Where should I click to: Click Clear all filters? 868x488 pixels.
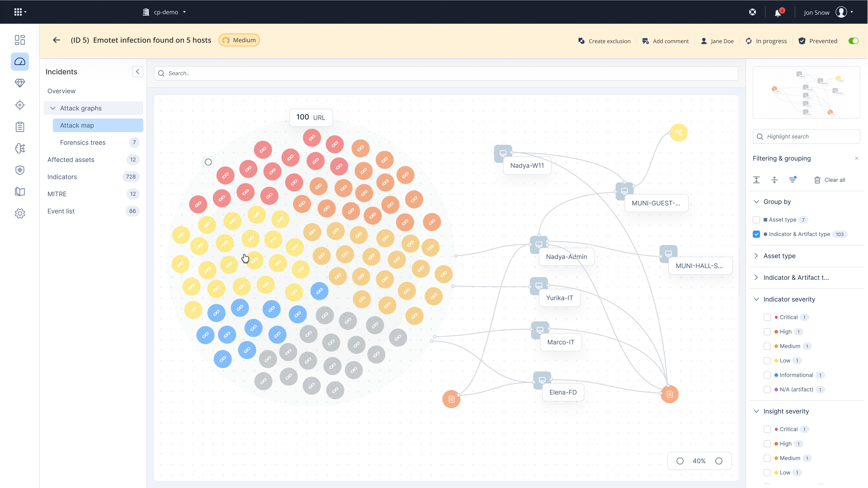pyautogui.click(x=830, y=180)
